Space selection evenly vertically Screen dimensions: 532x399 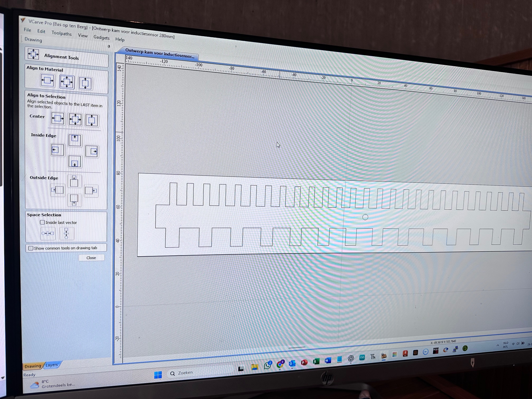[x=66, y=234]
